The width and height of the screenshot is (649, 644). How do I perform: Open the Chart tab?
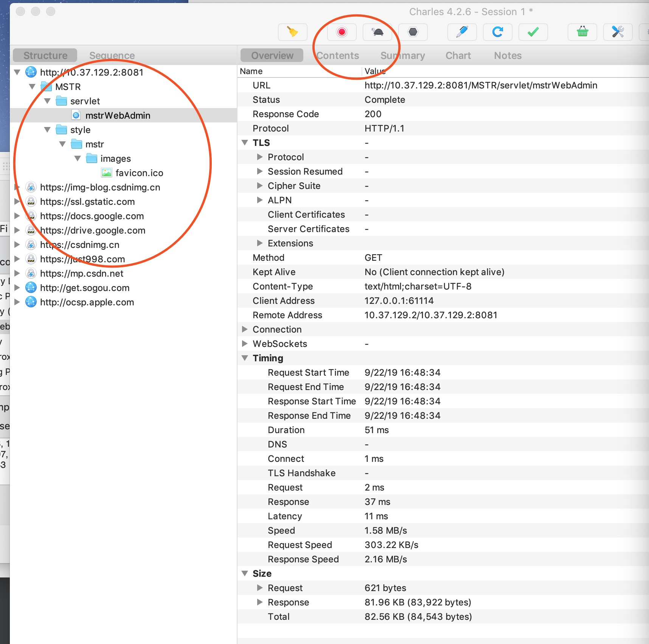pyautogui.click(x=458, y=56)
